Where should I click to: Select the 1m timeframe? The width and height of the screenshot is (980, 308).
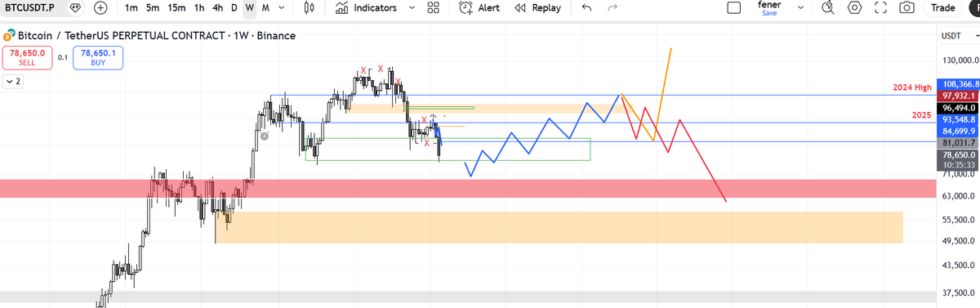click(131, 7)
